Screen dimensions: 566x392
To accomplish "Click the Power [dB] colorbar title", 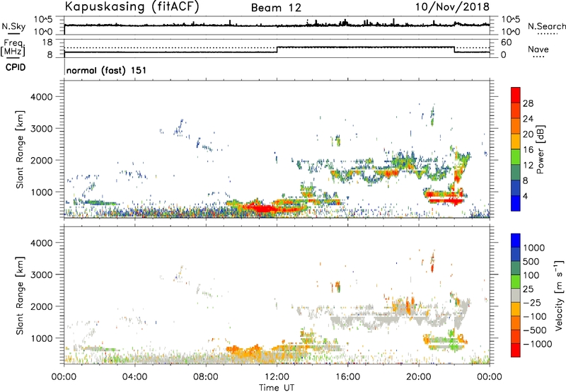I will coord(540,149).
